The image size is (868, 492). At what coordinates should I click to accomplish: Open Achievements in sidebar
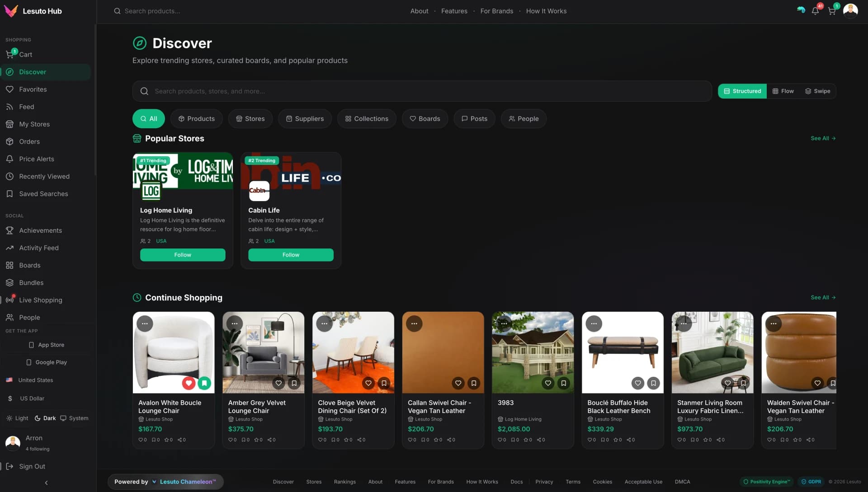point(45,230)
